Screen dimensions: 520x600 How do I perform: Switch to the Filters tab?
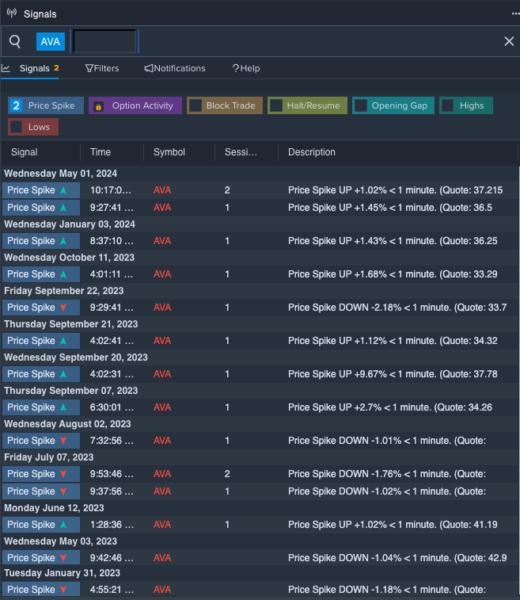point(102,68)
